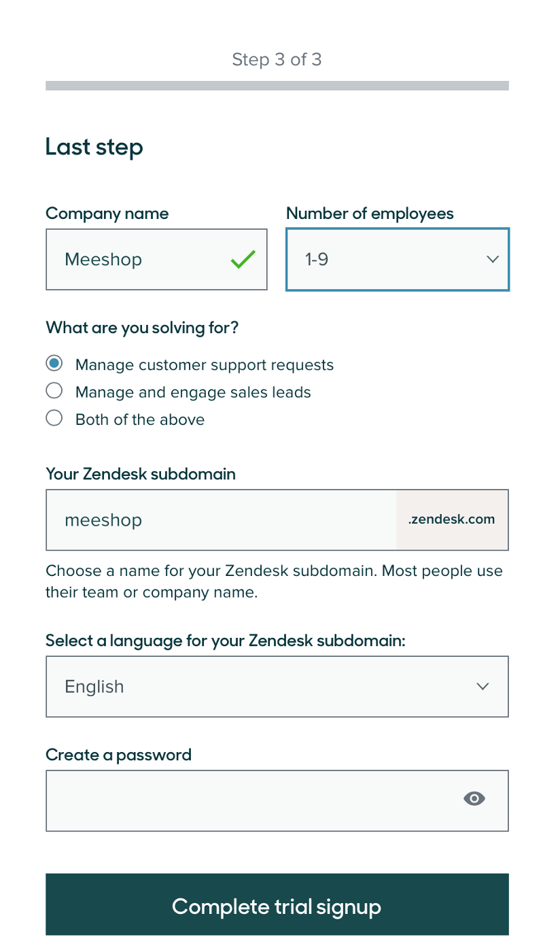
Task: Click the gray step progress bar
Action: (277, 86)
